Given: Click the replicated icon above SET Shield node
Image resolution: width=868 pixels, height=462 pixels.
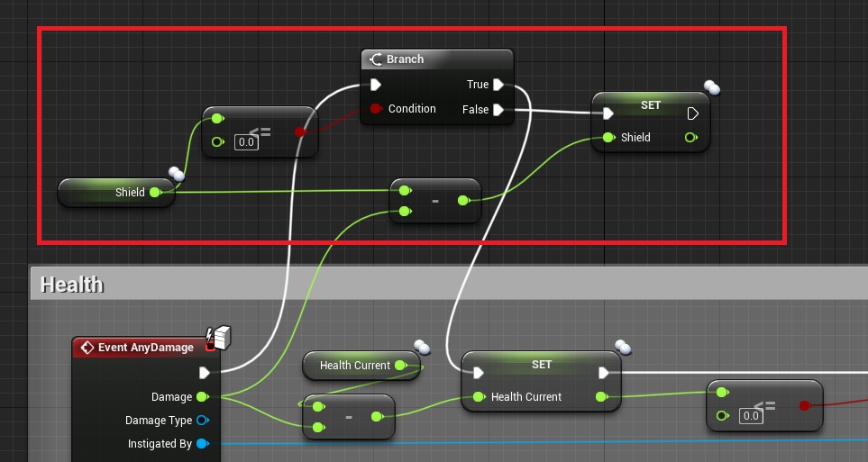Looking at the screenshot, I should (712, 87).
